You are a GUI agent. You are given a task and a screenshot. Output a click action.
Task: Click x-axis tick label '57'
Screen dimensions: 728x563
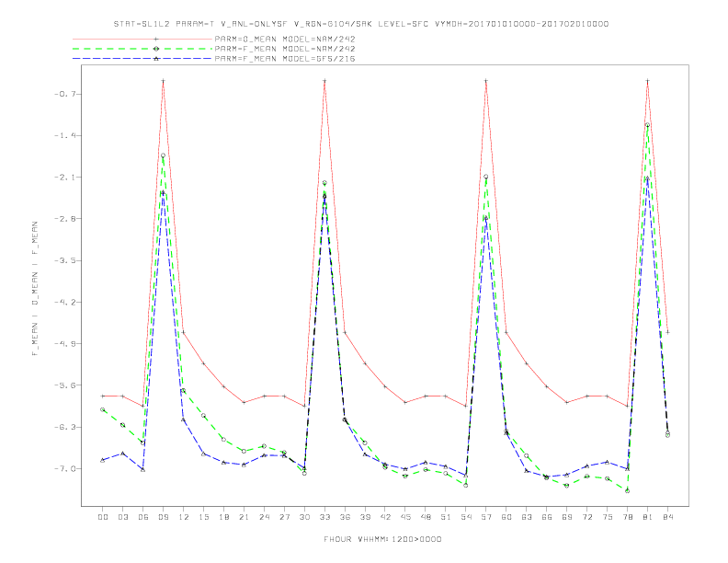click(486, 517)
